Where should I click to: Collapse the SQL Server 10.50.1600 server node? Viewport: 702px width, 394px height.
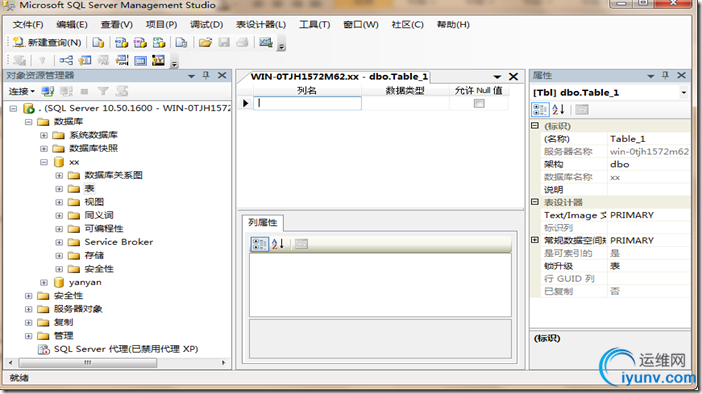coord(13,108)
